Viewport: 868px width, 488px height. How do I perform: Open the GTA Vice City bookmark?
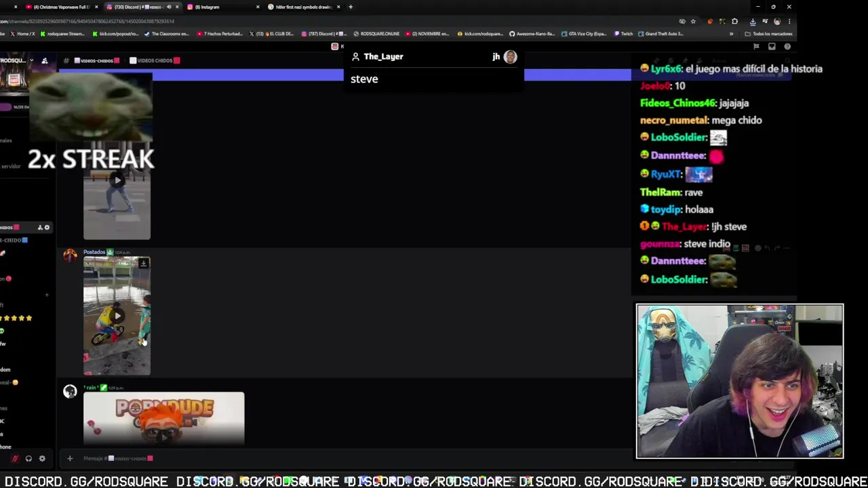(584, 33)
